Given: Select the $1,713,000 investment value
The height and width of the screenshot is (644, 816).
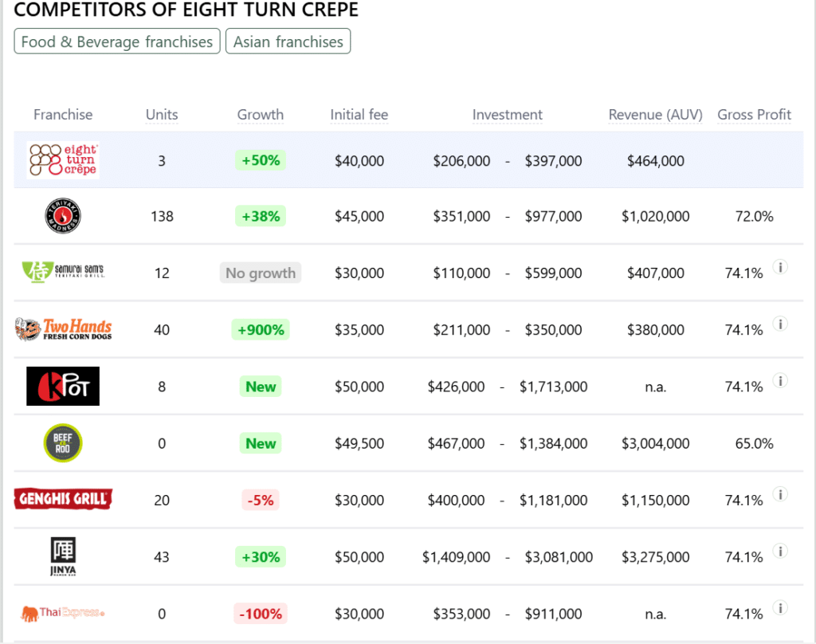Looking at the screenshot, I should click(553, 387).
